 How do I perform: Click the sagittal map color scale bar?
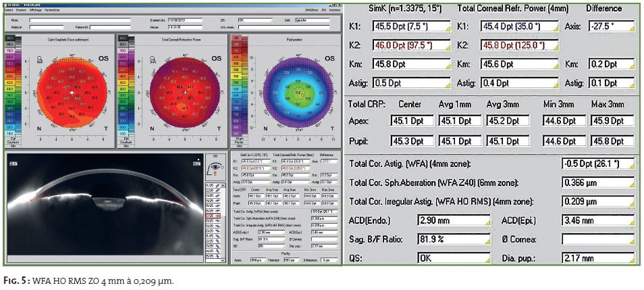point(9,88)
